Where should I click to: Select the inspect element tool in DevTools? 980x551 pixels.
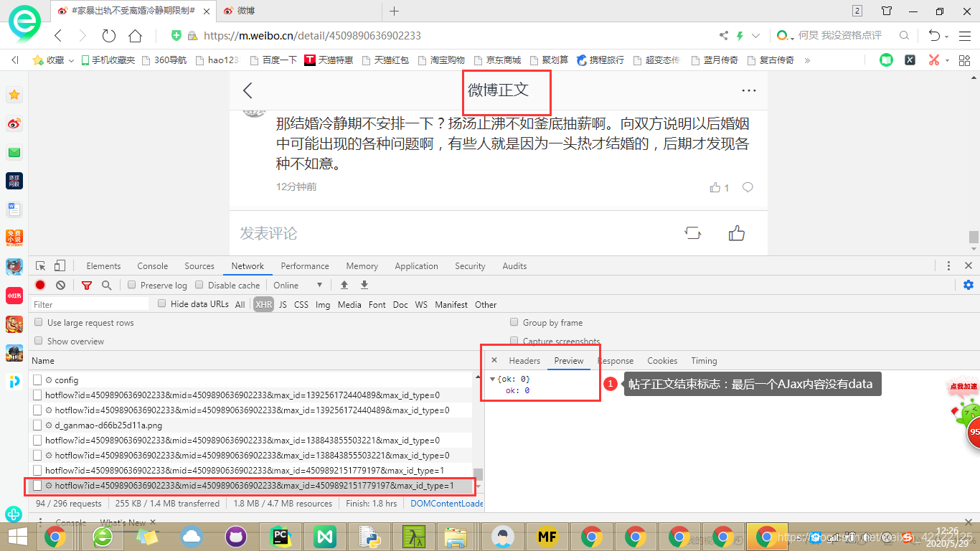(x=42, y=265)
